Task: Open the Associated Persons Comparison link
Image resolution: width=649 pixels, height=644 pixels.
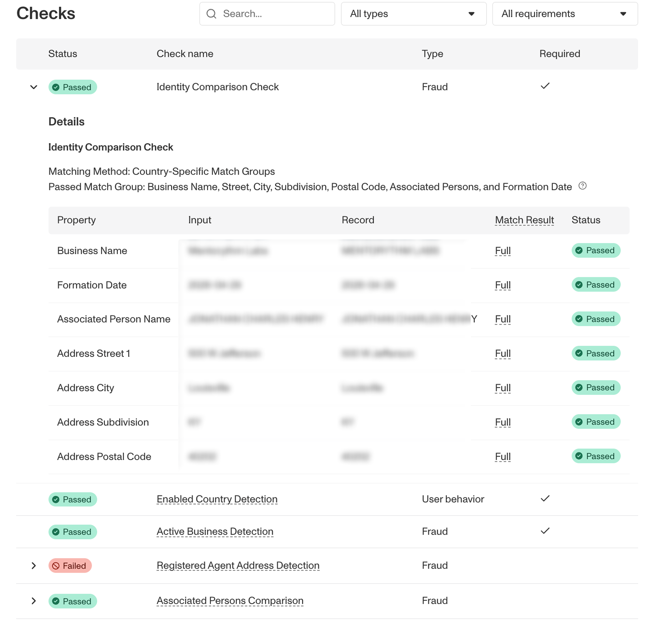Action: (230, 600)
